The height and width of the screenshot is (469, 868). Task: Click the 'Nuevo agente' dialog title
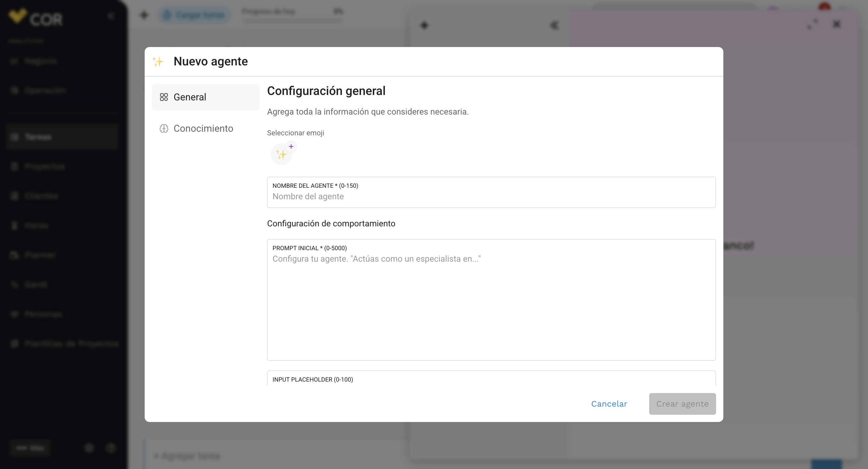(x=211, y=61)
